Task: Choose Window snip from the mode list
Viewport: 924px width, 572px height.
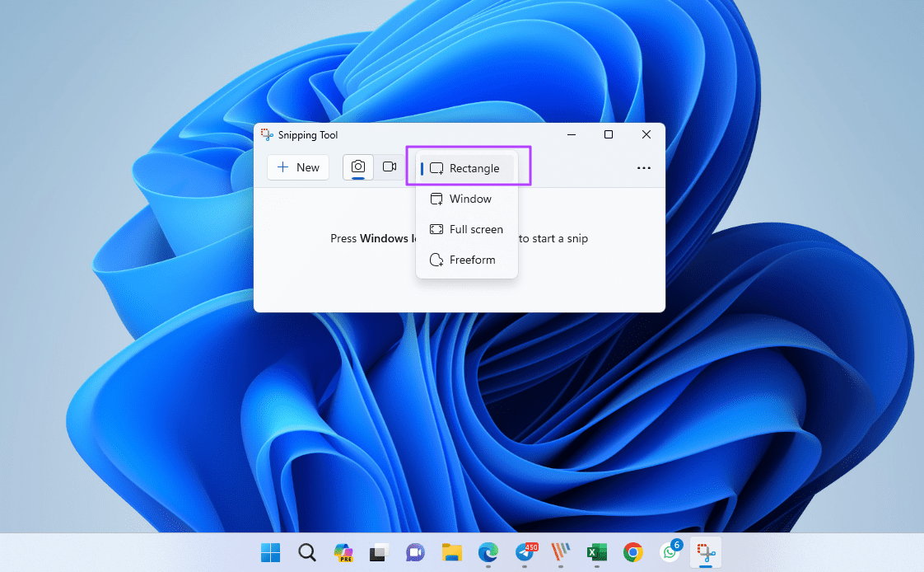Action: point(466,199)
